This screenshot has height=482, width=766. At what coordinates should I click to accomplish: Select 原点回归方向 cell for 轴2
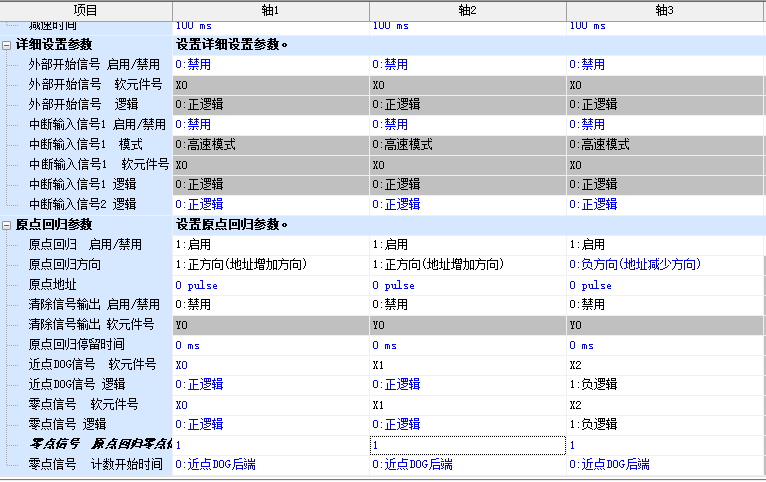468,265
